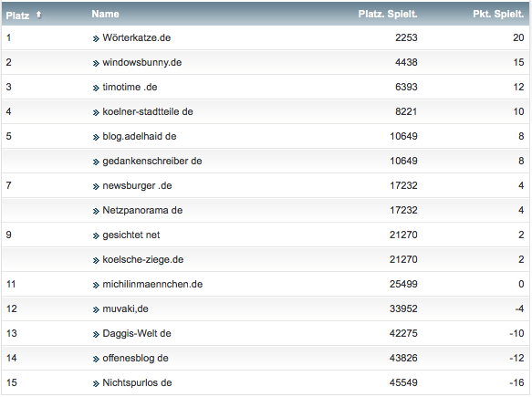Open the gesichtet net link
This screenshot has height=397, width=532.
coord(131,235)
